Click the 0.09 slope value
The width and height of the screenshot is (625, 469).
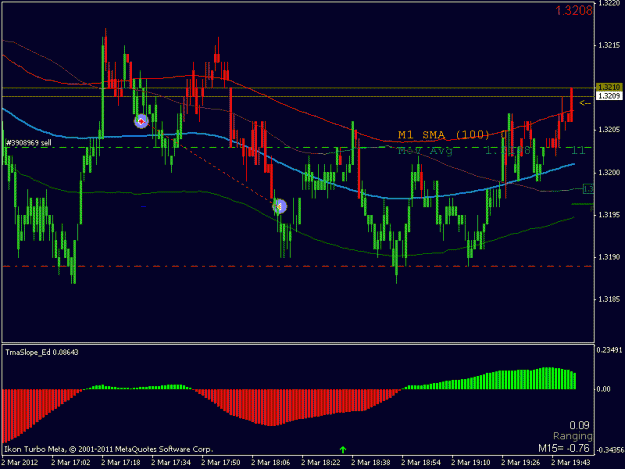click(x=579, y=425)
